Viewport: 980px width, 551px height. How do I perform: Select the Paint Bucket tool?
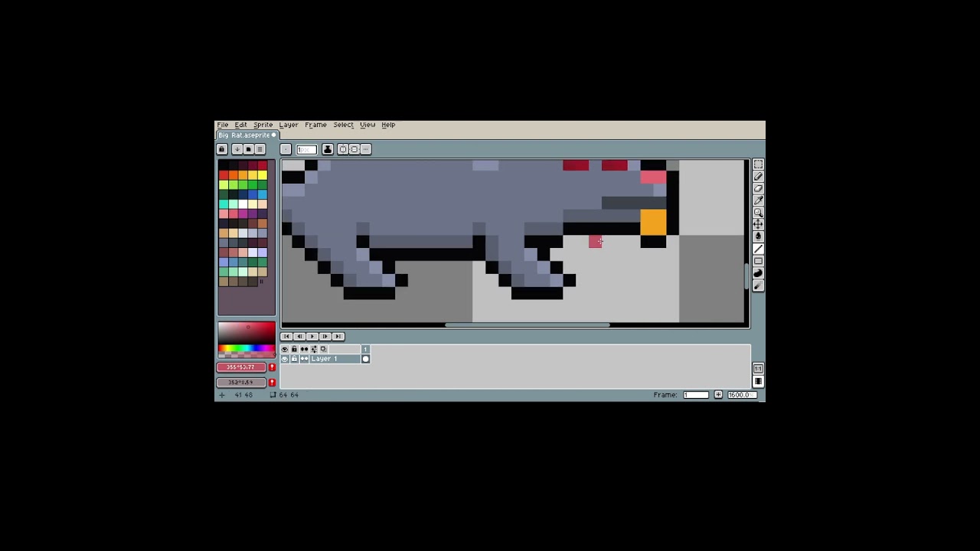click(758, 236)
